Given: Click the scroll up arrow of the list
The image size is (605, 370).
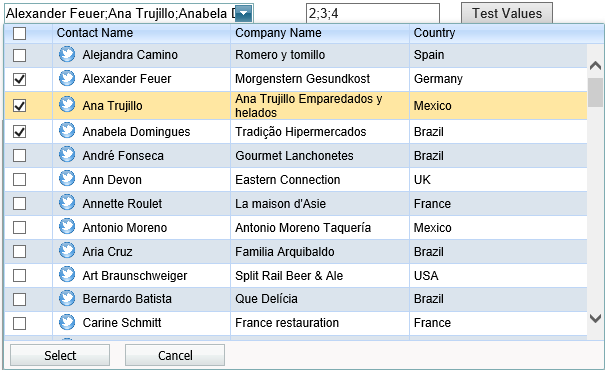Looking at the screenshot, I should click(595, 66).
